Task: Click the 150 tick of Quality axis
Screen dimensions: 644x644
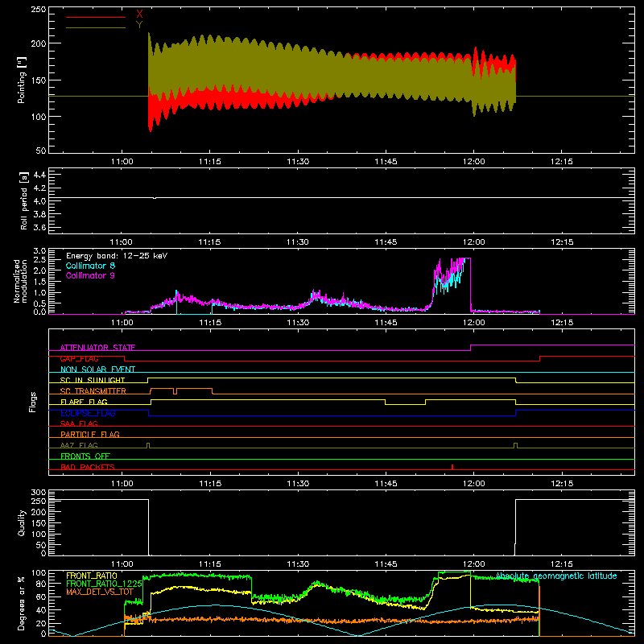Action: [x=39, y=523]
